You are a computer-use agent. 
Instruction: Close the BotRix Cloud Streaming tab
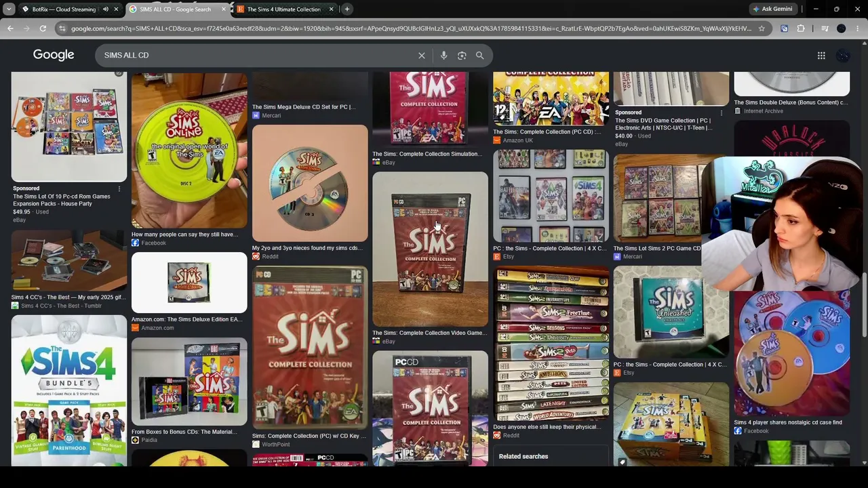tap(116, 9)
